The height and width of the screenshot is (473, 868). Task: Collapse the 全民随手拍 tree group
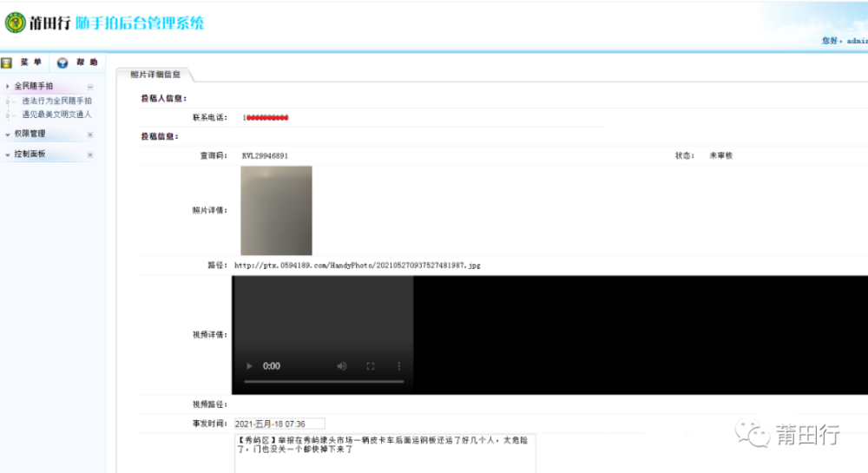34,86
